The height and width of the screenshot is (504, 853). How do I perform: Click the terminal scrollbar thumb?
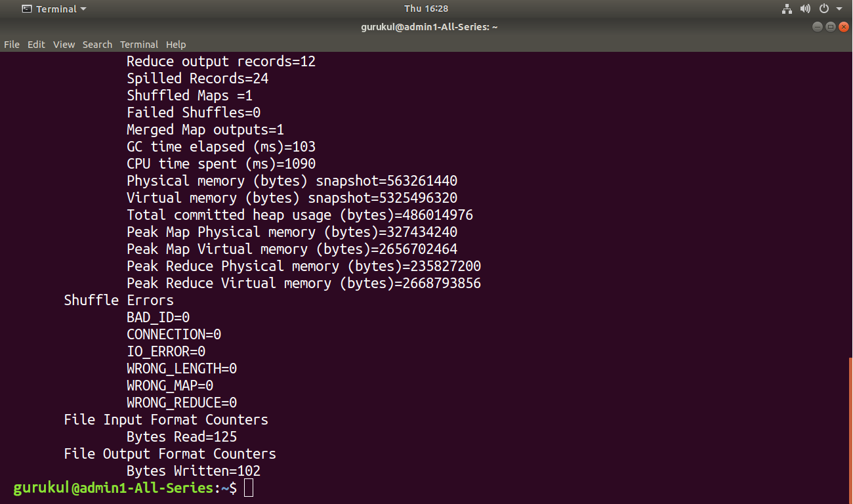click(850, 430)
